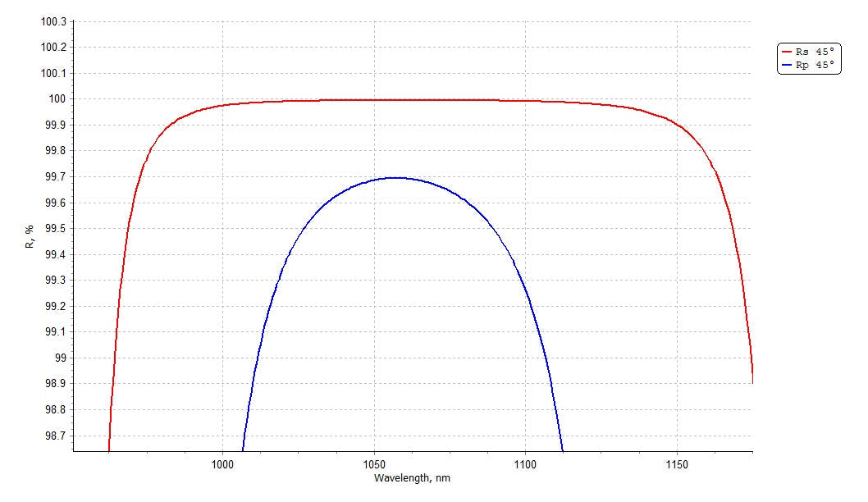Screen dimensions: 868x502
Task: Click the 99.8 y-axis tick label
Action: (55, 151)
